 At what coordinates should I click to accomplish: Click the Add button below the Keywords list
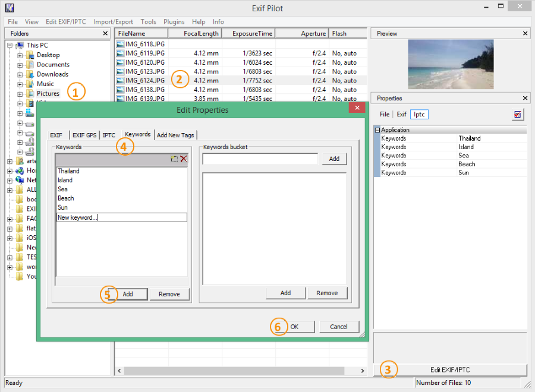pos(128,294)
